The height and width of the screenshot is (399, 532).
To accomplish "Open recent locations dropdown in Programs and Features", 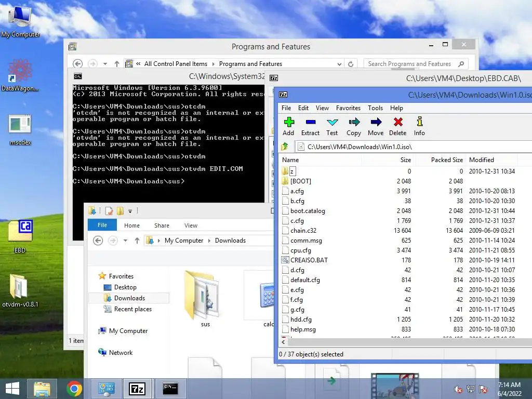I will pyautogui.click(x=105, y=64).
